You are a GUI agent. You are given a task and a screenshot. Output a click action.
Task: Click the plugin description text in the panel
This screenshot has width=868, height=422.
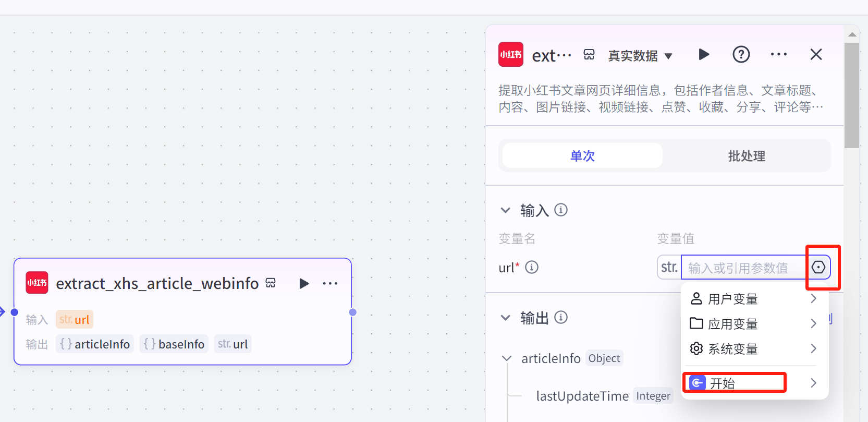tap(661, 99)
